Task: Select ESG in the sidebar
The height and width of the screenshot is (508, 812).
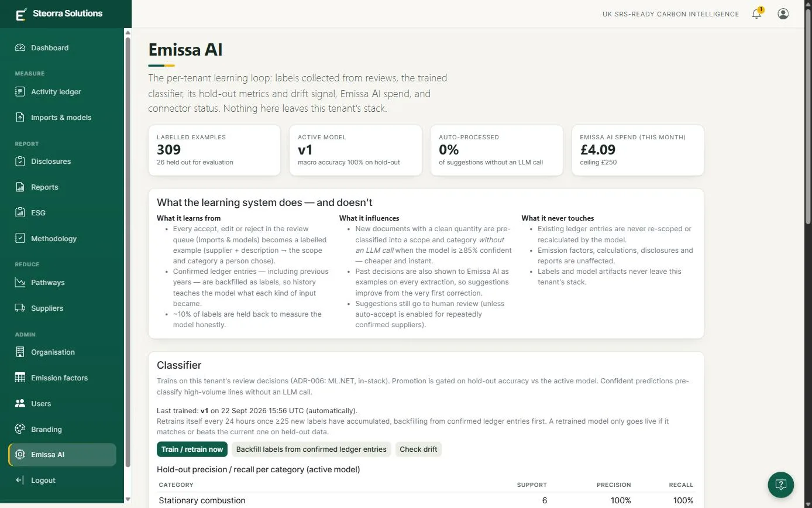Action: (62, 213)
